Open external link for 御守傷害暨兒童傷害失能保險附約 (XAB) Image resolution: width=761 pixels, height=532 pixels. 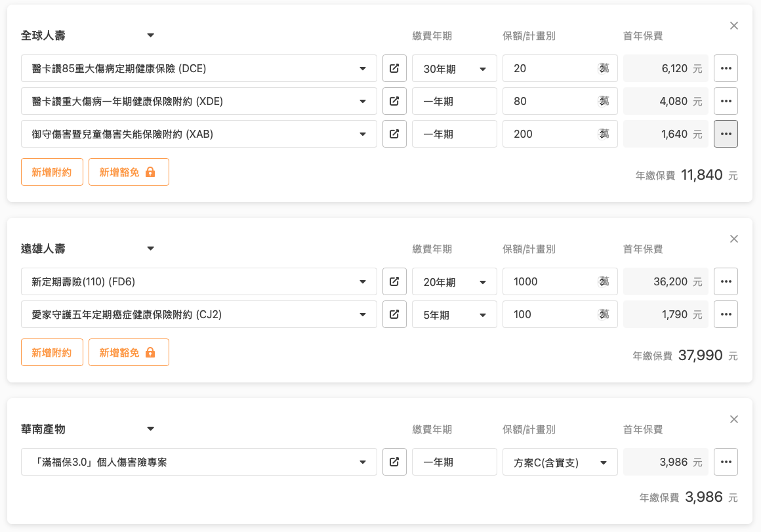tap(394, 134)
